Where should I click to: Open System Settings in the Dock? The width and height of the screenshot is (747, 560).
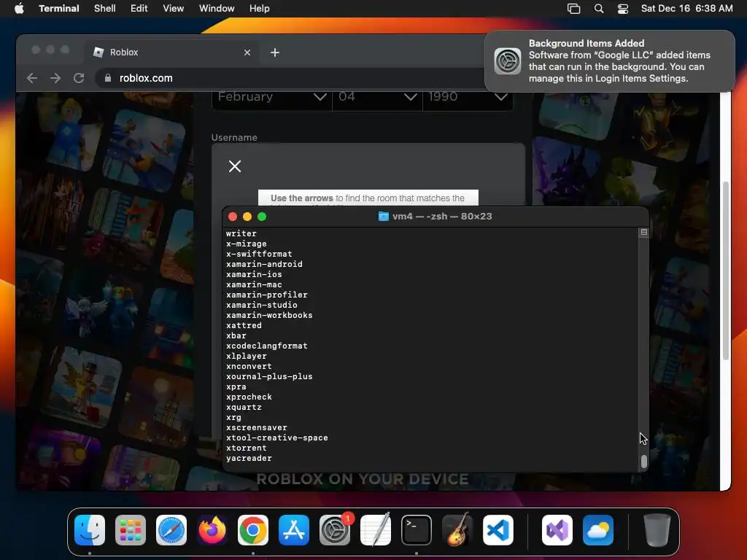coord(335,530)
